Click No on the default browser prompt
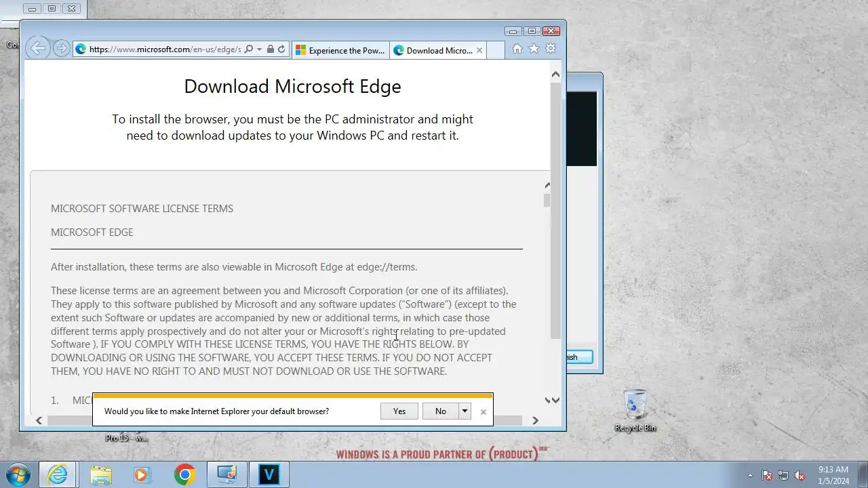This screenshot has height=488, width=868. point(441,411)
